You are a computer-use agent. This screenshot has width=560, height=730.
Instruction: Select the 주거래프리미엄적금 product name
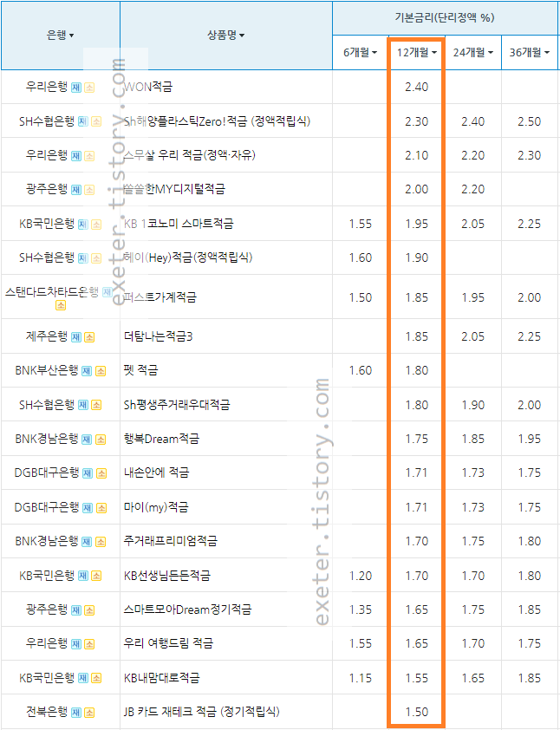[x=171, y=541]
